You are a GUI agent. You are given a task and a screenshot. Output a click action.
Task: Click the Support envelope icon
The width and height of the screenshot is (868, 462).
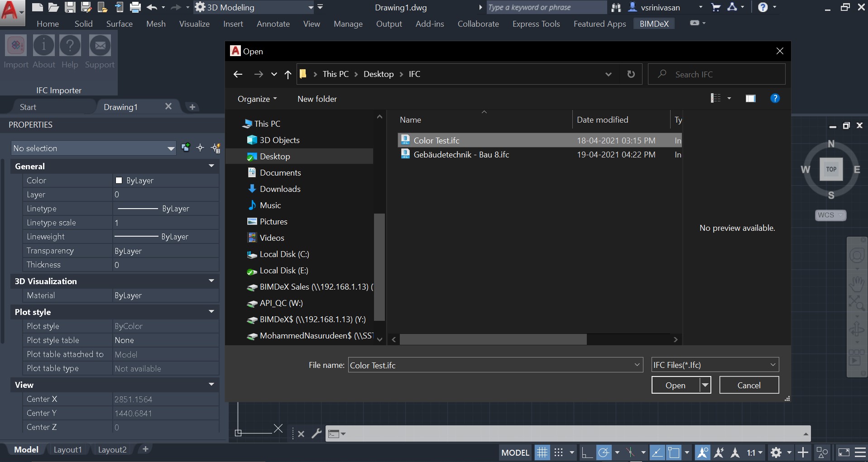(x=100, y=46)
